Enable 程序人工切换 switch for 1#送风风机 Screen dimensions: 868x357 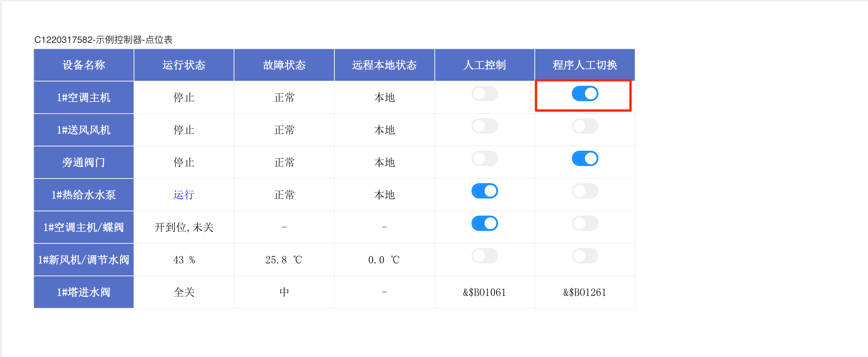click(x=585, y=126)
